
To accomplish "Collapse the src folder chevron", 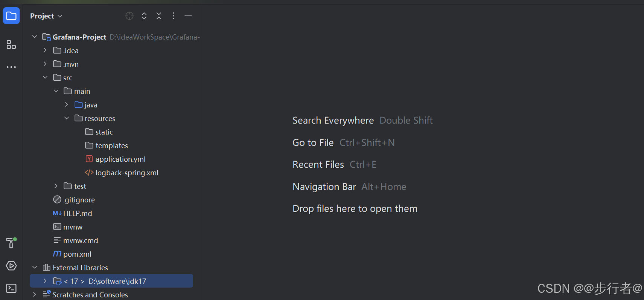I will [x=45, y=77].
